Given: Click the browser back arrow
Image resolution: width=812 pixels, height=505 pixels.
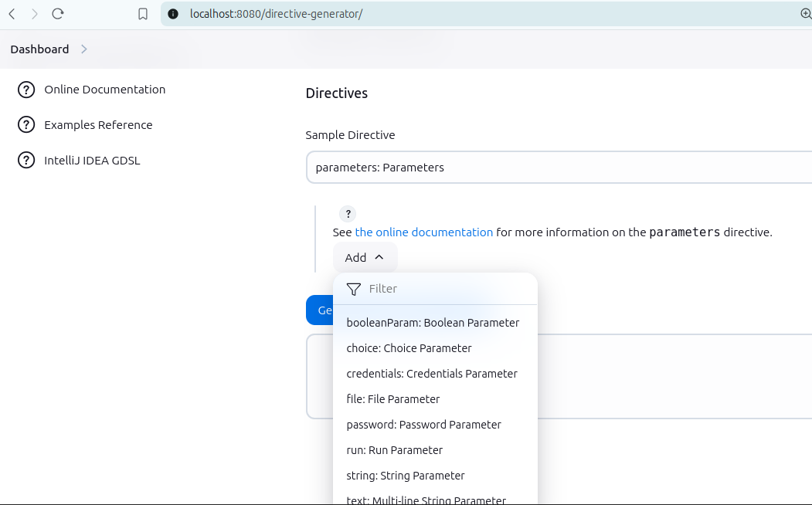Looking at the screenshot, I should [12, 14].
